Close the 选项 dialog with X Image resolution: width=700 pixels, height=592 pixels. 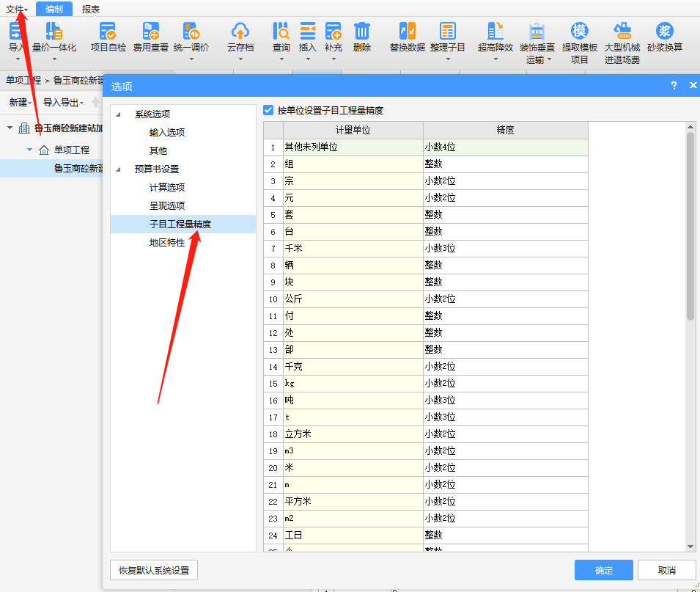[x=693, y=85]
